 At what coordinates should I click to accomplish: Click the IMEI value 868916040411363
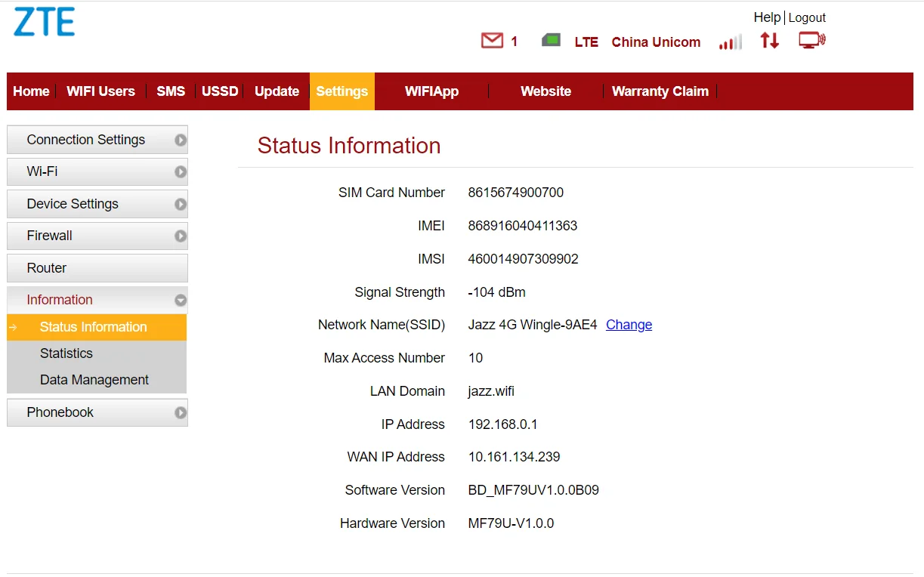[523, 226]
